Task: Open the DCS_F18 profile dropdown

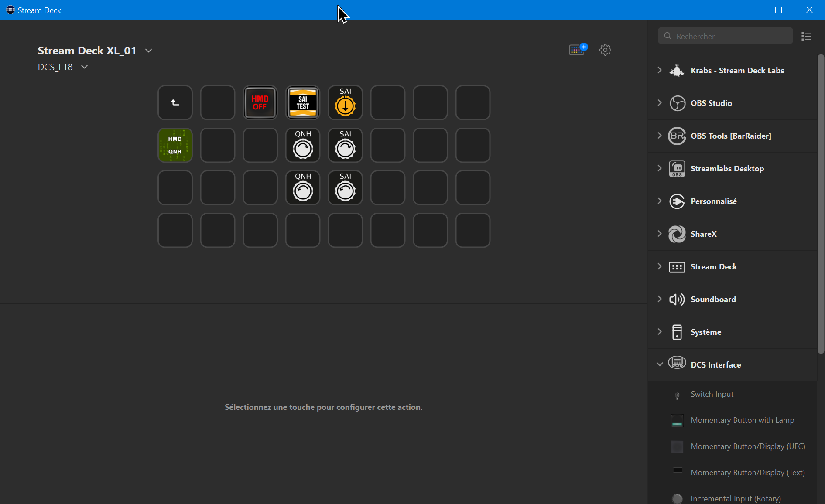Action: [x=85, y=67]
